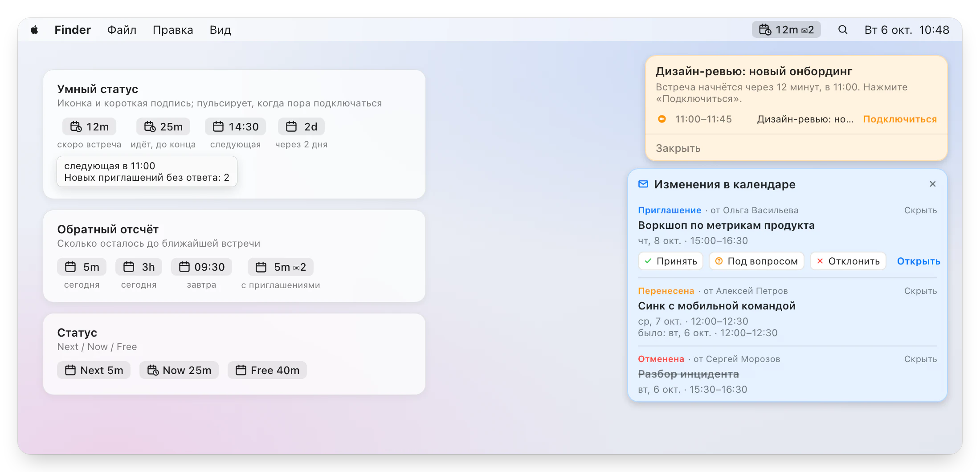Screen dimensions: 980x472
Task: Open the Файл menu
Action: coord(122,30)
